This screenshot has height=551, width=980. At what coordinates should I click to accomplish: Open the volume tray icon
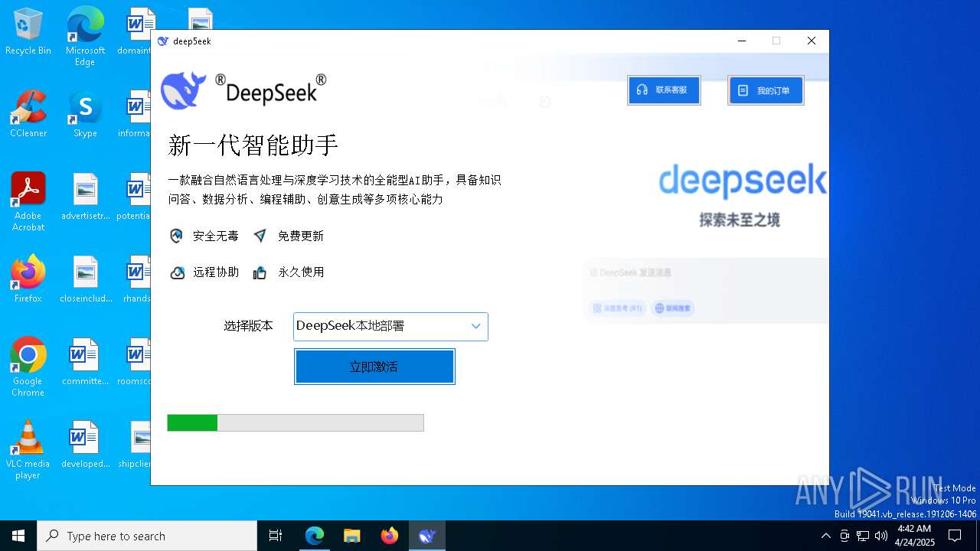(x=881, y=536)
